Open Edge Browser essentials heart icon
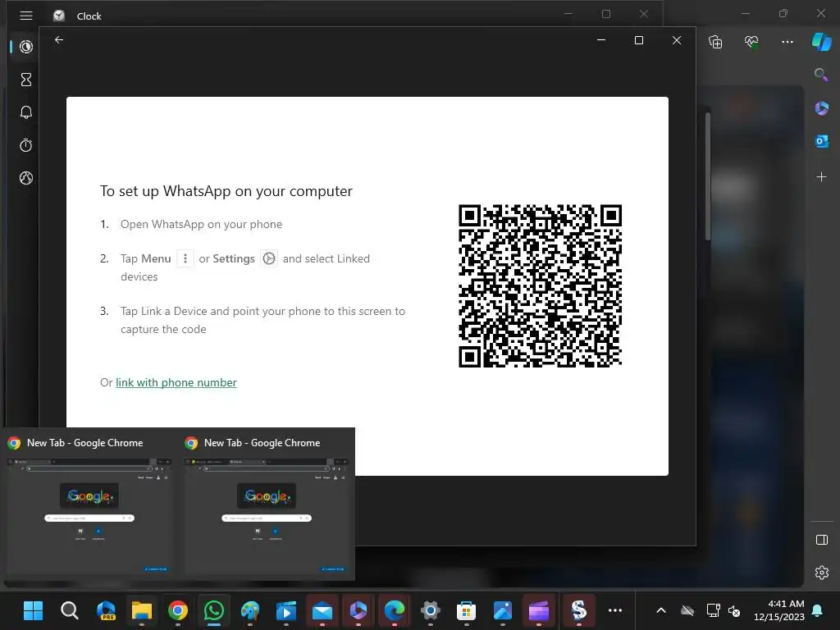The width and height of the screenshot is (840, 630). [x=751, y=42]
